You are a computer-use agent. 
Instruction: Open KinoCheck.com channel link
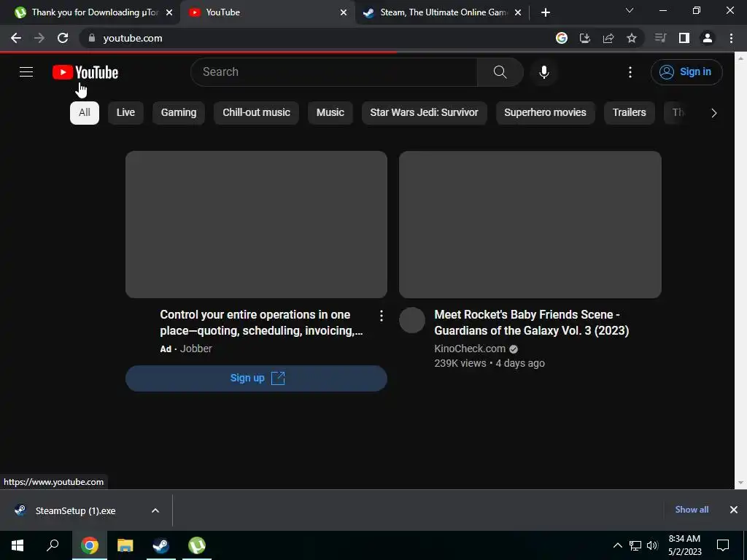470,349
